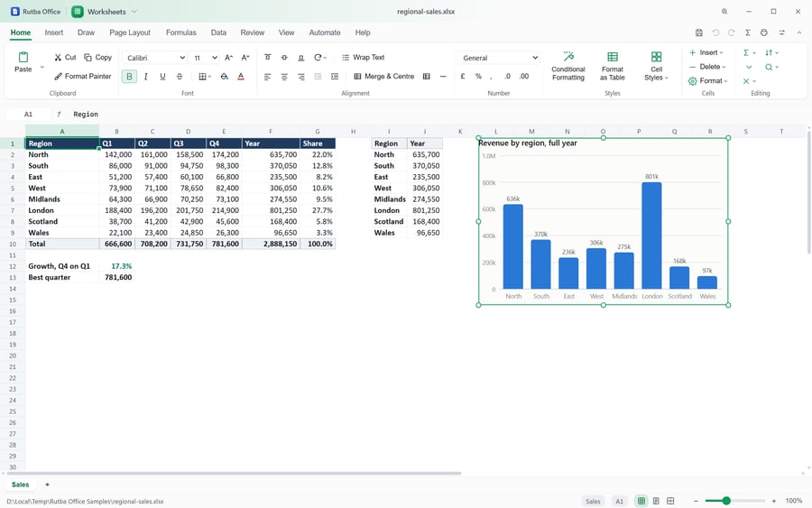Click the zoom slider handle
The image size is (812, 508).
coord(726,501)
